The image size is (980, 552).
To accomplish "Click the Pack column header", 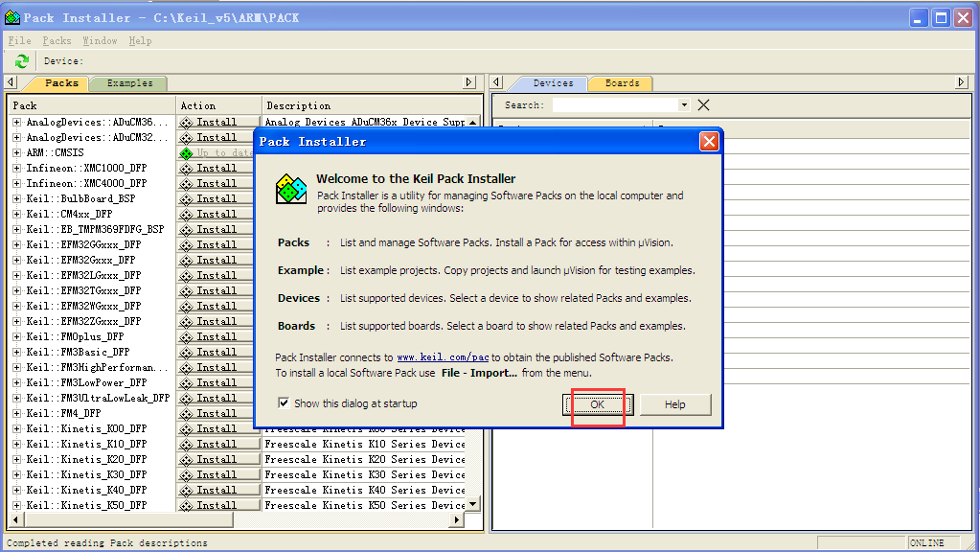I will [92, 105].
